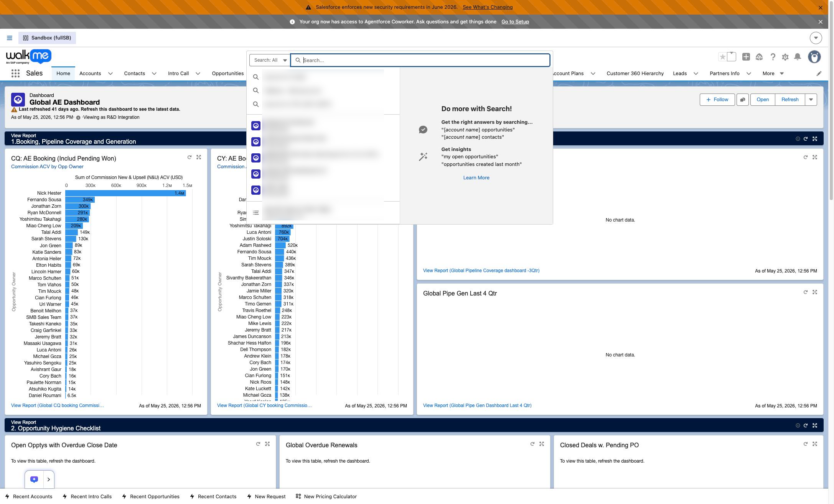Switch to the Home tab
Screen dimensions: 834x504
click(63, 74)
